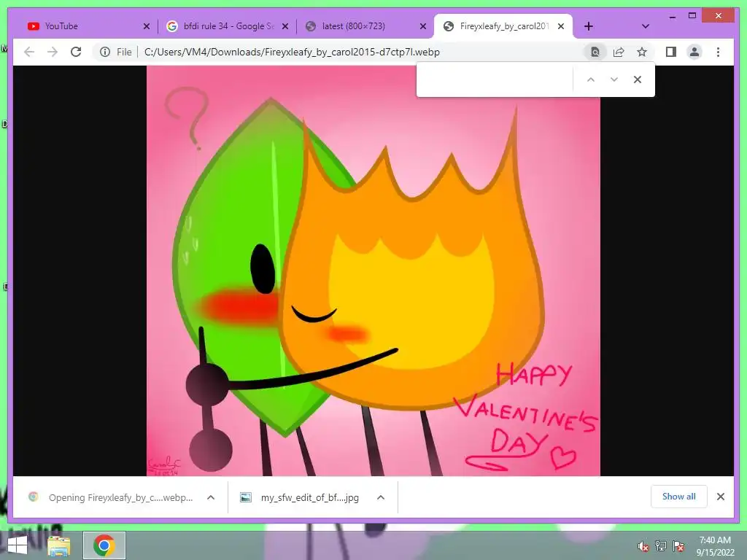Click the Google favicon on search tab
This screenshot has width=747, height=560.
(172, 26)
